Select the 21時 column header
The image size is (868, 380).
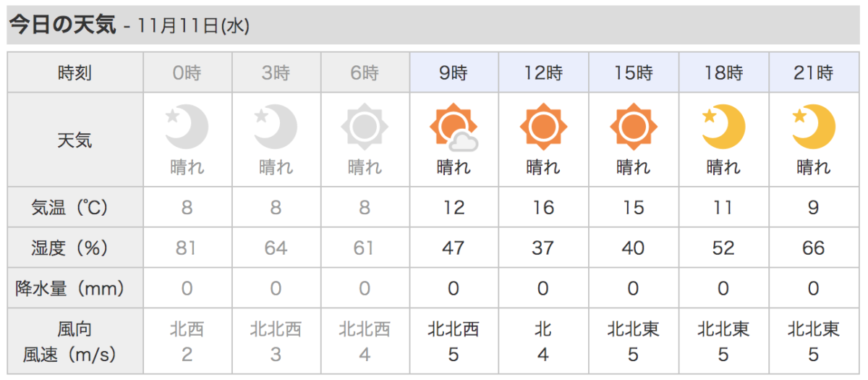[x=813, y=72]
